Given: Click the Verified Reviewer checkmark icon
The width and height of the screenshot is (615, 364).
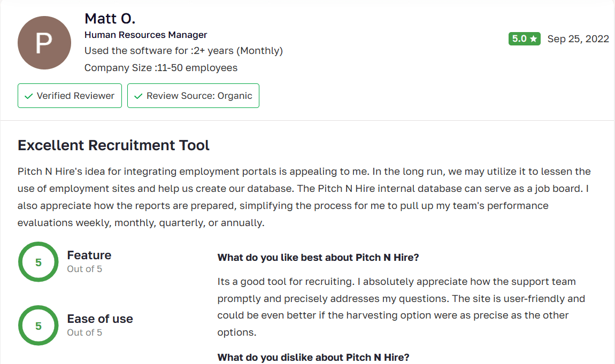Looking at the screenshot, I should click(29, 96).
